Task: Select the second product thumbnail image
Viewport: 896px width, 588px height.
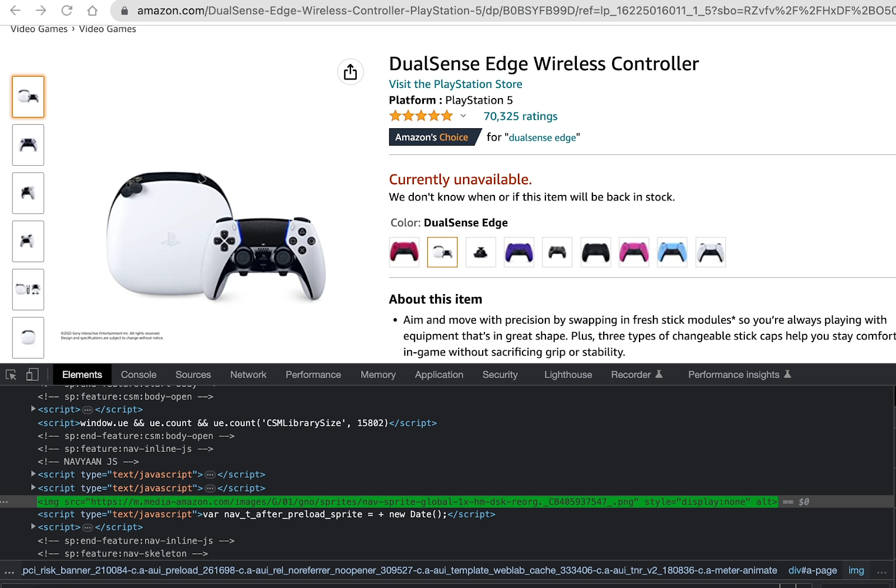Action: click(x=28, y=145)
